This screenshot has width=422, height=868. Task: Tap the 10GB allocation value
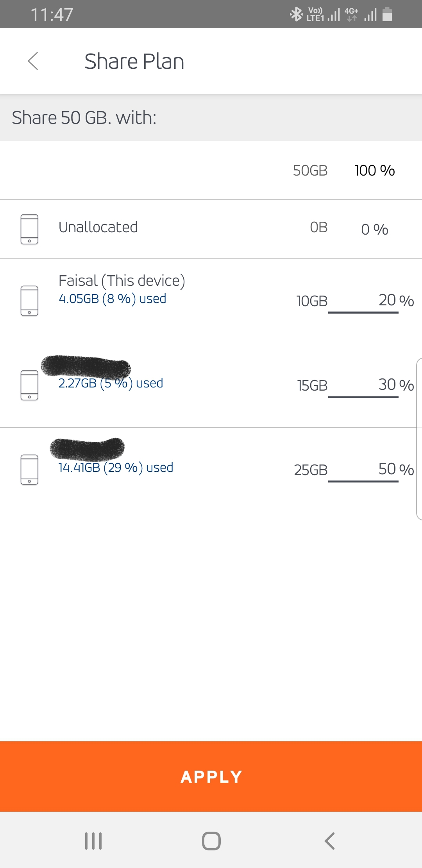click(x=312, y=301)
